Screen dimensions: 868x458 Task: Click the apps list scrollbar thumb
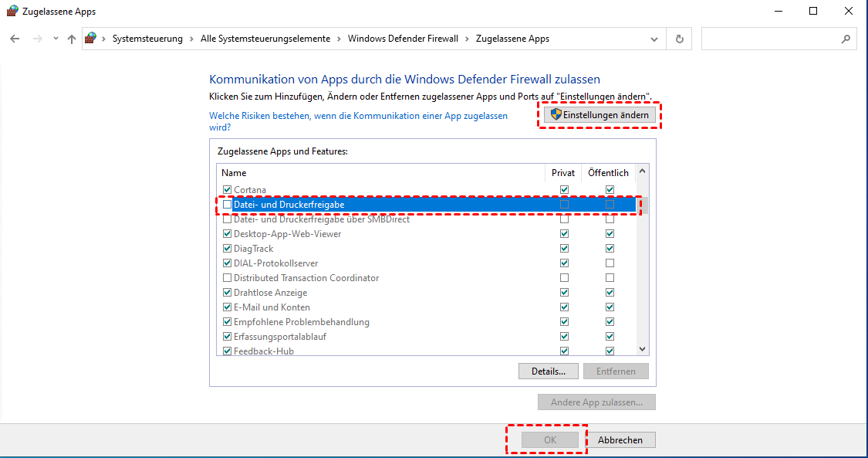pos(642,205)
